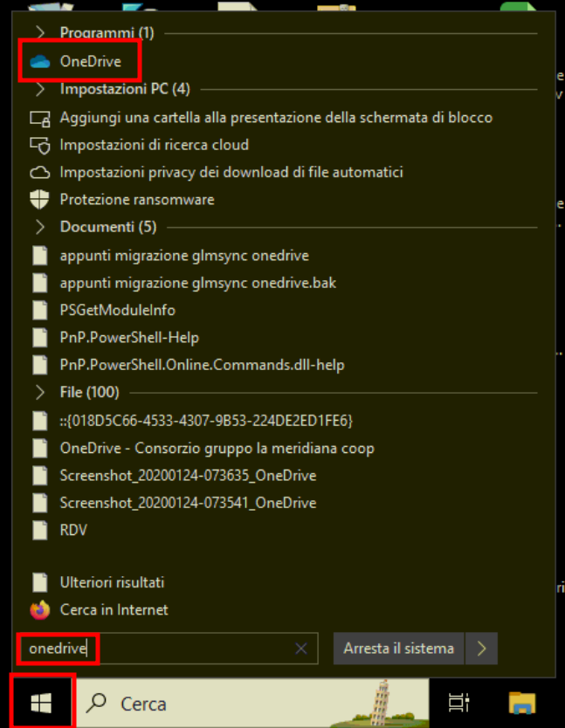565x728 pixels.
Task: Click the Impostazioni di ricerca cloud icon
Action: point(39,145)
